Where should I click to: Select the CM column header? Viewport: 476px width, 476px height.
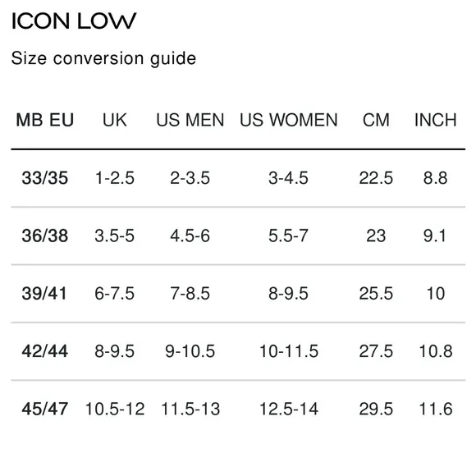pos(376,120)
